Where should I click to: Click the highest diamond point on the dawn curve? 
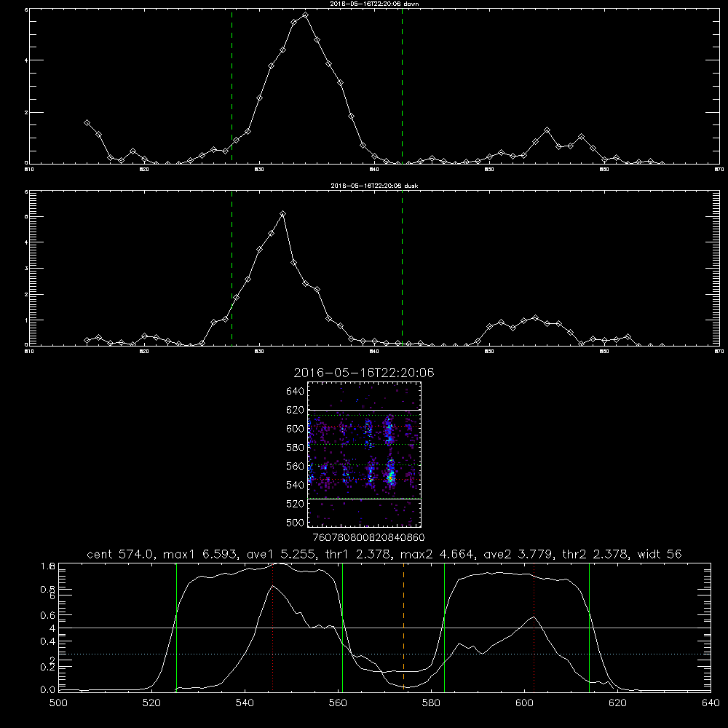tap(305, 15)
